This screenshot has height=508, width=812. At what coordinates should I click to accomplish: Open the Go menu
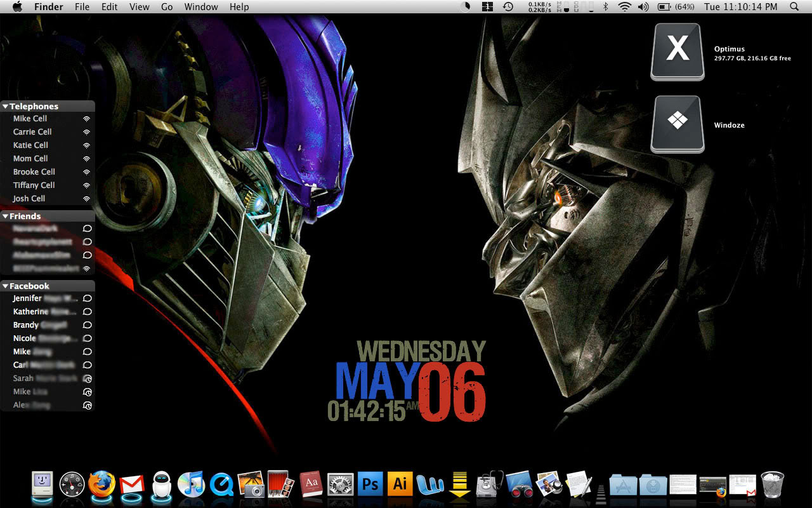click(167, 6)
